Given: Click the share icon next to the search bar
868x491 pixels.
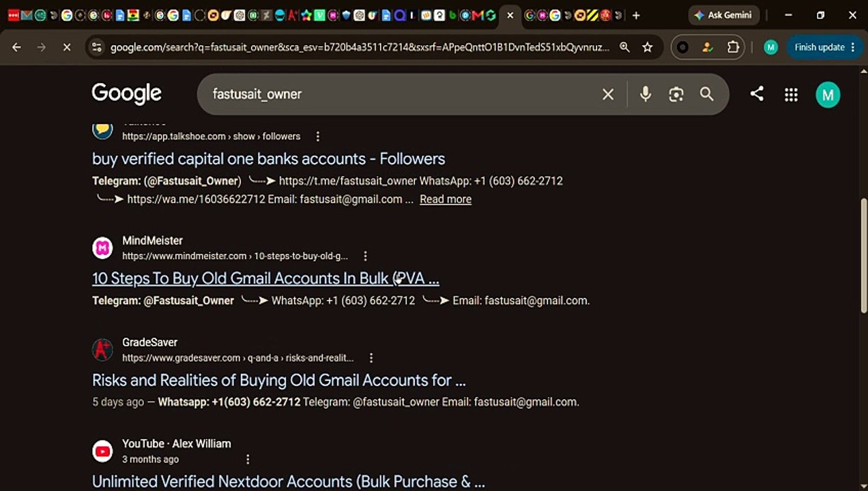Looking at the screenshot, I should click(757, 94).
